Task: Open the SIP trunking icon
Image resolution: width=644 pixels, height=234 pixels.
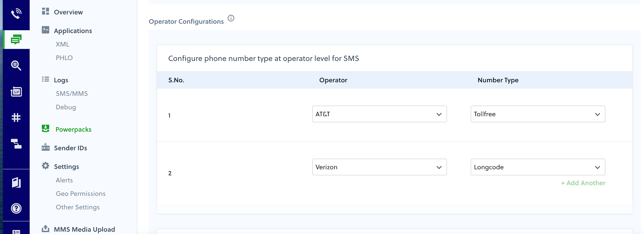Action: pyautogui.click(x=16, y=92)
